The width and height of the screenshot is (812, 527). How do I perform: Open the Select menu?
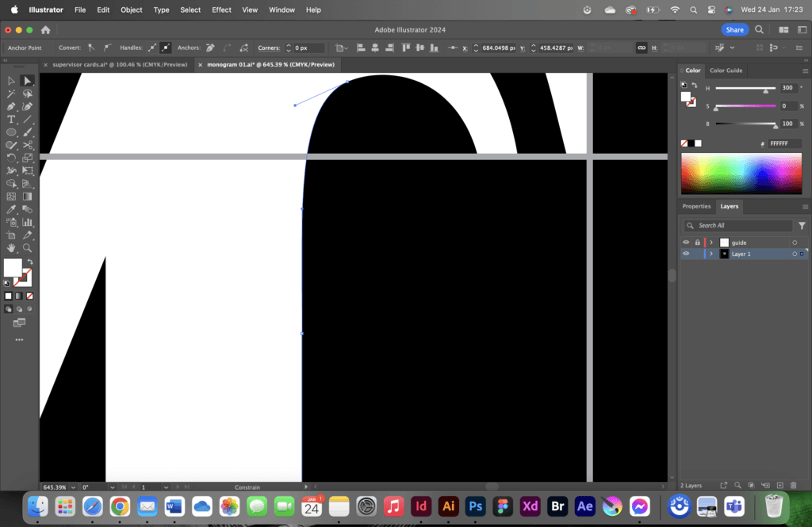(x=190, y=10)
